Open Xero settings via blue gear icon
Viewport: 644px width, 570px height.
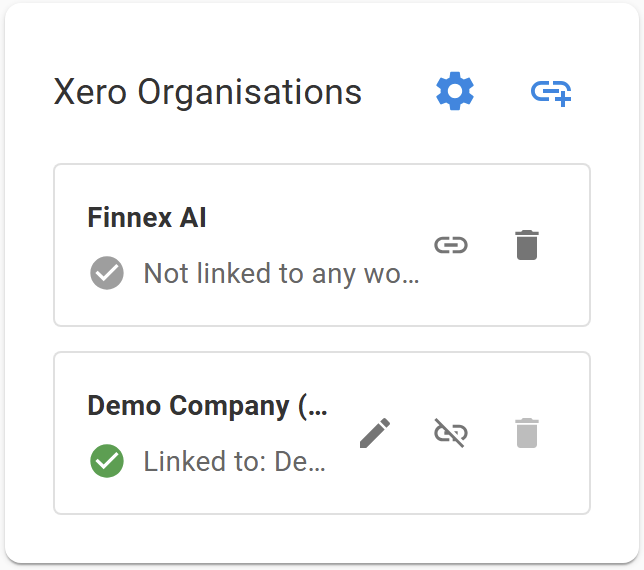coord(455,91)
